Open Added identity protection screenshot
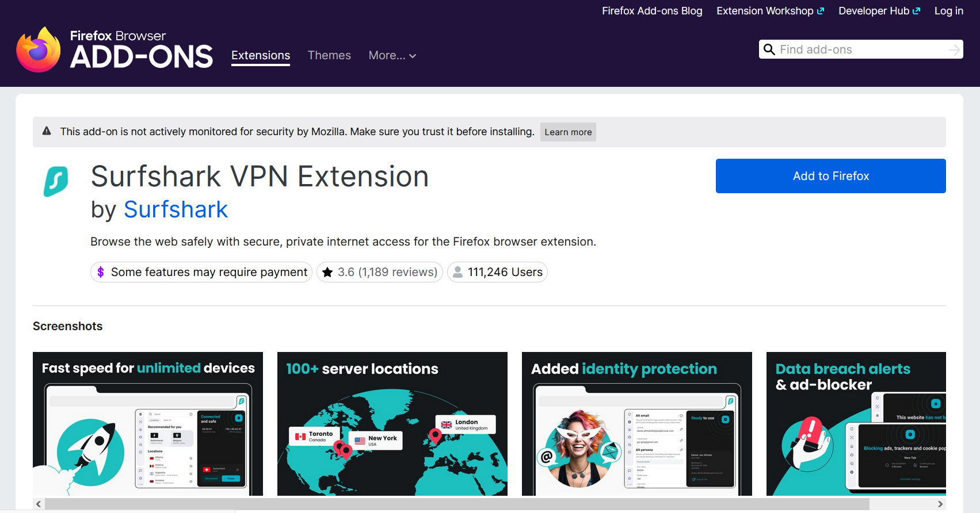Screen dimensions: 980x513 coord(637,424)
